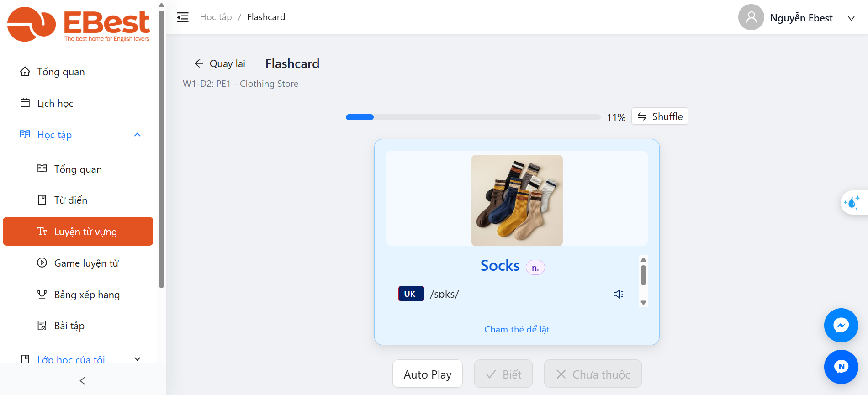Click the water-drop sparkle floating icon
This screenshot has height=395, width=868.
pyautogui.click(x=852, y=202)
